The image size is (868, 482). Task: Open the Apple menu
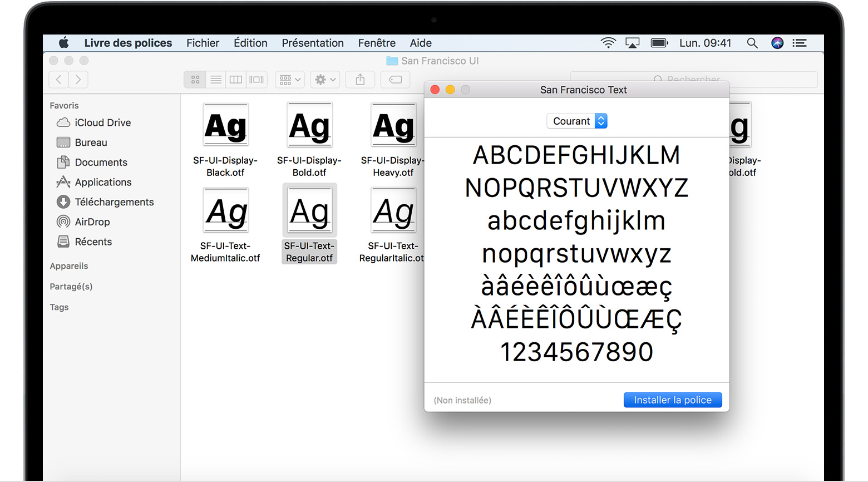point(64,43)
